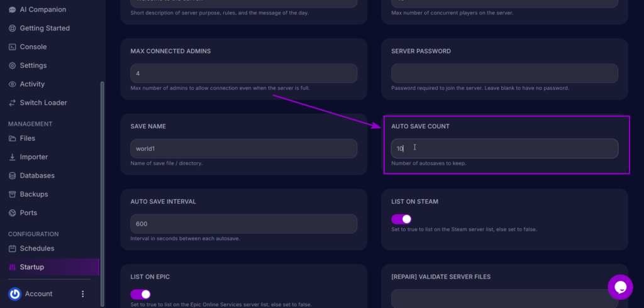Click the CONFIGURATION section heading
The width and height of the screenshot is (644, 308).
[33, 234]
